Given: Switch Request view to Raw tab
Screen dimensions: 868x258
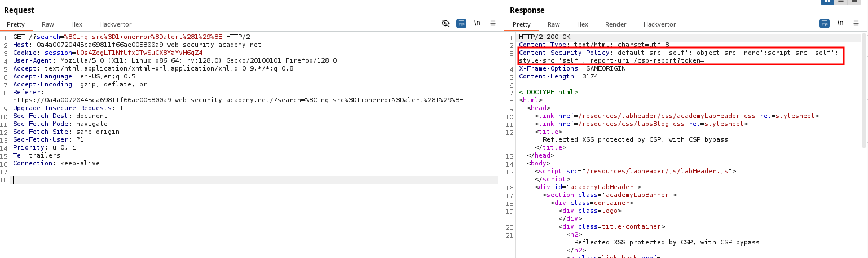Looking at the screenshot, I should (x=48, y=24).
